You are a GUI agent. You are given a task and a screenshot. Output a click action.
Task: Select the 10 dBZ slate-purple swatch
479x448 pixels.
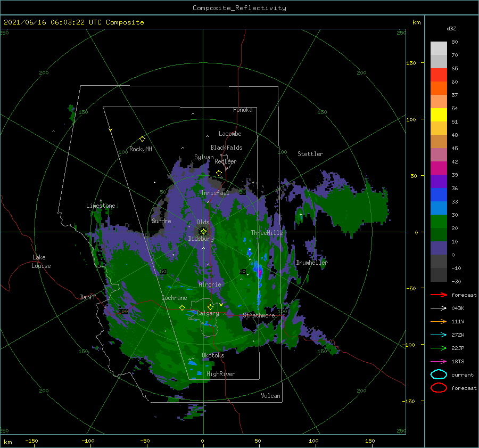click(x=439, y=248)
